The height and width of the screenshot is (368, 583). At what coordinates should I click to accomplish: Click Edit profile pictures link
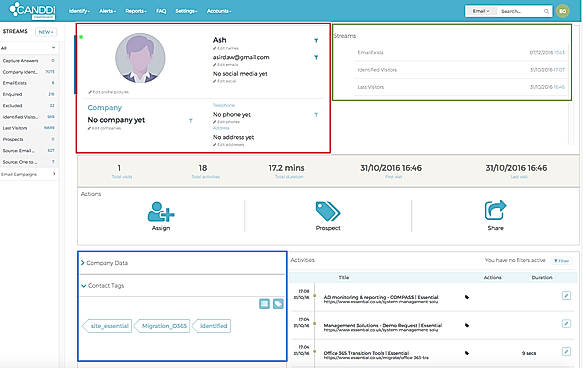tap(109, 92)
